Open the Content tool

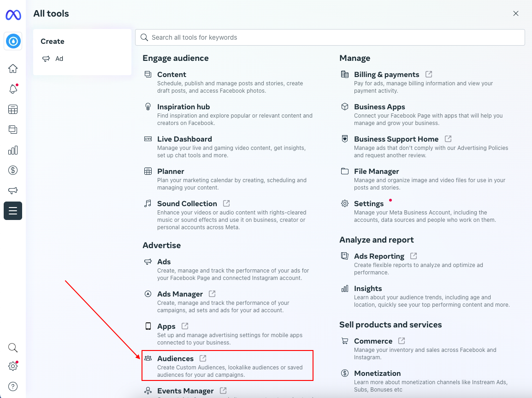click(171, 75)
